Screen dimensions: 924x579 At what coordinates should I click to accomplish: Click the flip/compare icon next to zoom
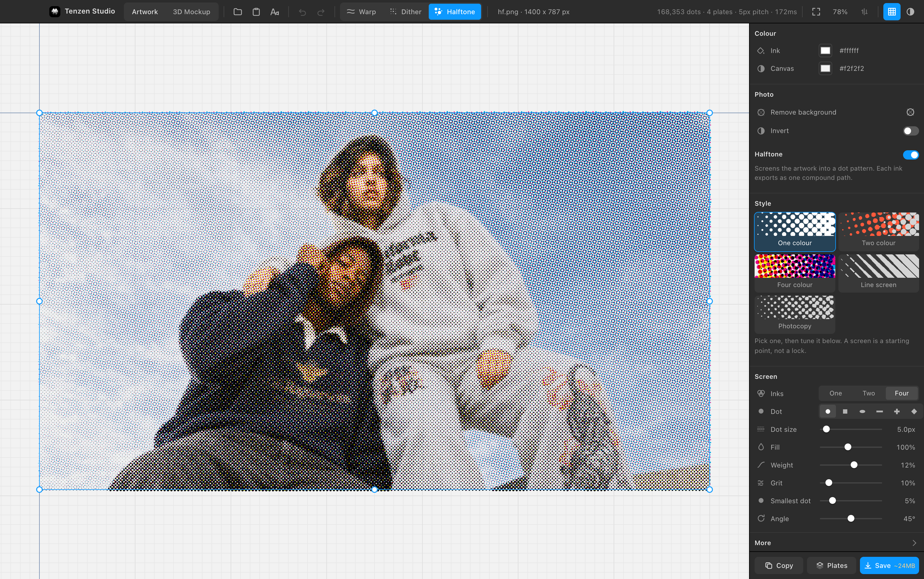coord(864,12)
